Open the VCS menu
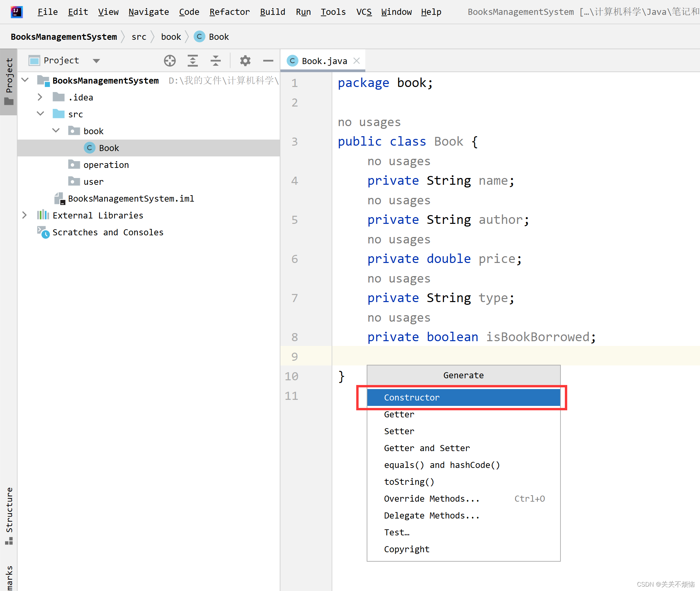 (364, 12)
